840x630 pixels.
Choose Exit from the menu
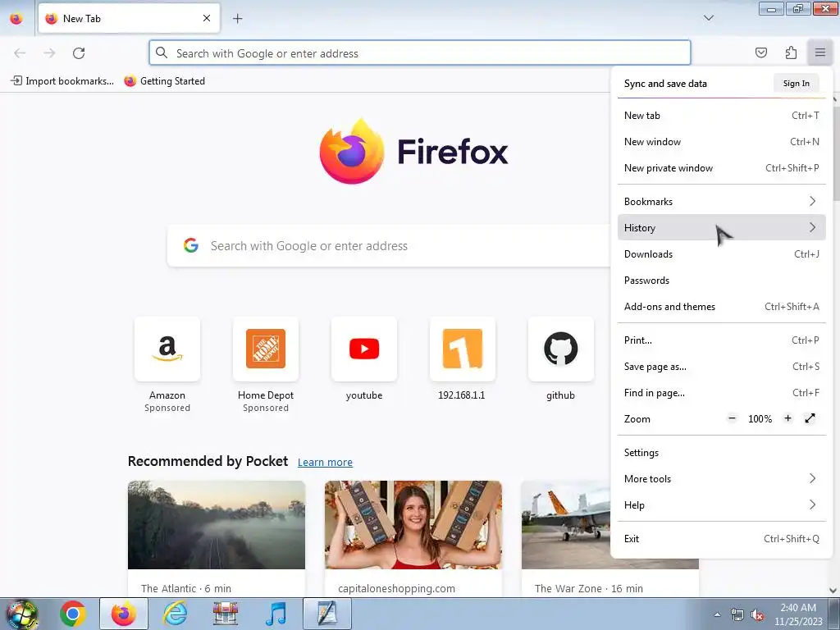click(x=721, y=539)
